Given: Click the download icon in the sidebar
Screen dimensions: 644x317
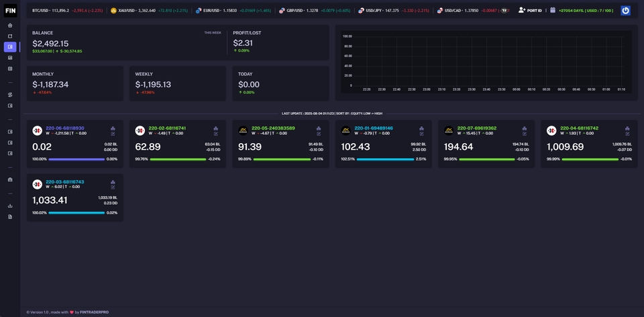Looking at the screenshot, I should pyautogui.click(x=10, y=206).
